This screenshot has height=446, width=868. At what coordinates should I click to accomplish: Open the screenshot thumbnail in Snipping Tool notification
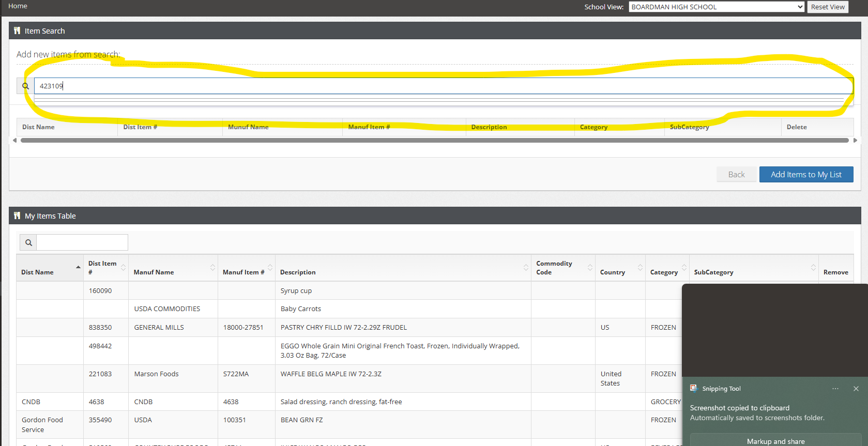(774, 330)
